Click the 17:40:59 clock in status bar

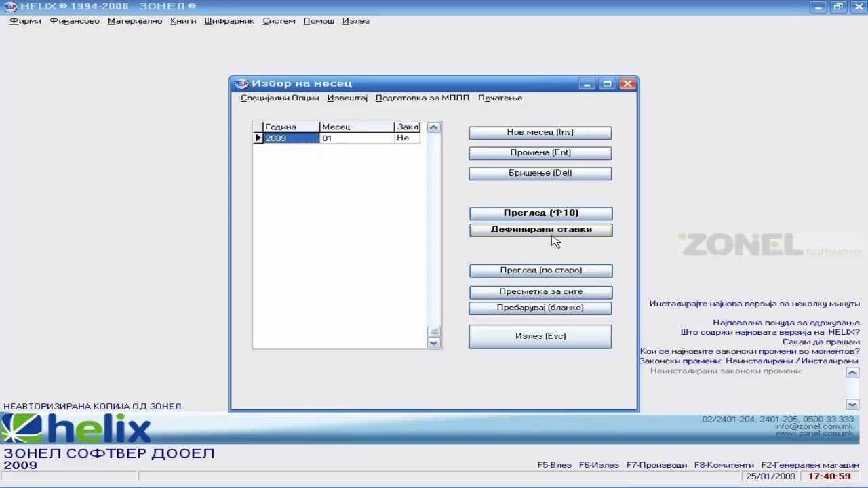(x=829, y=476)
